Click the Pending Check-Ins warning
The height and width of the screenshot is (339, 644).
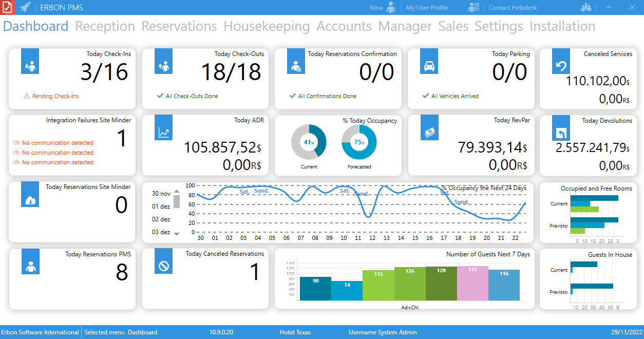tap(55, 96)
